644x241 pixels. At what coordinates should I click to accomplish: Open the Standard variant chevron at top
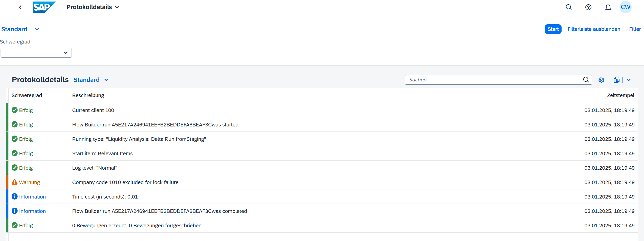(x=37, y=29)
